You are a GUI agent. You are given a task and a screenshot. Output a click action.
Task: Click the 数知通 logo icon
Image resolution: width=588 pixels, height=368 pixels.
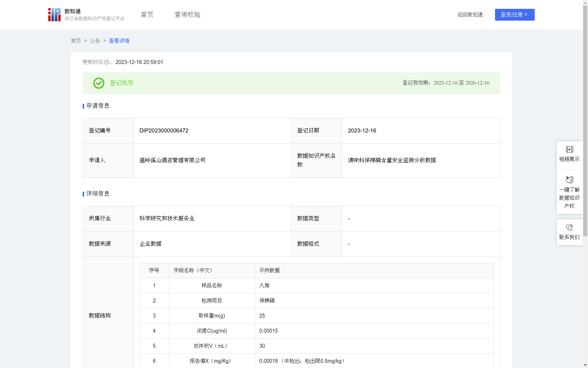[54, 15]
